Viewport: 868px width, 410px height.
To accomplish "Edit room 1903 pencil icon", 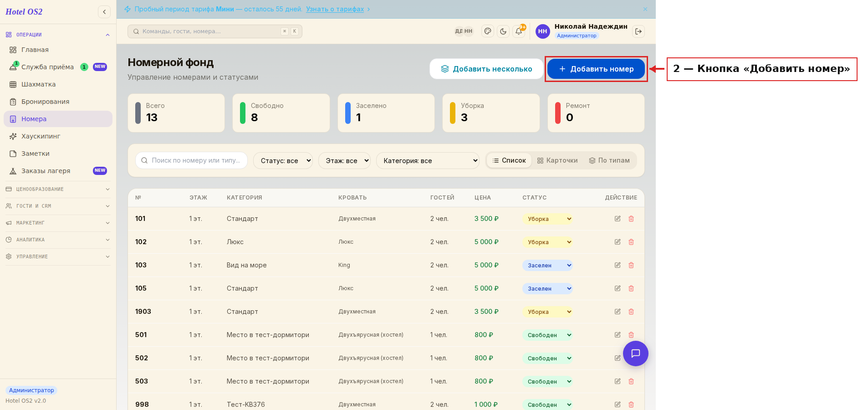I will click(618, 312).
